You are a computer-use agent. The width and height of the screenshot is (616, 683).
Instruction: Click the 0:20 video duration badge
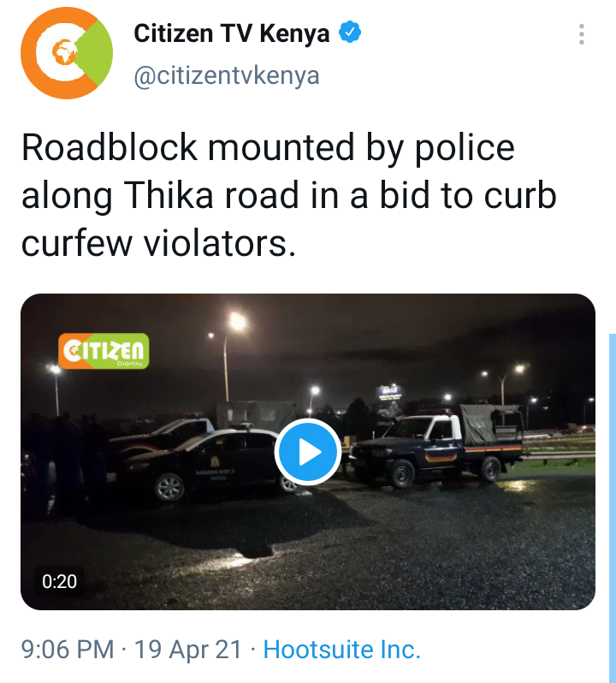[x=59, y=581]
